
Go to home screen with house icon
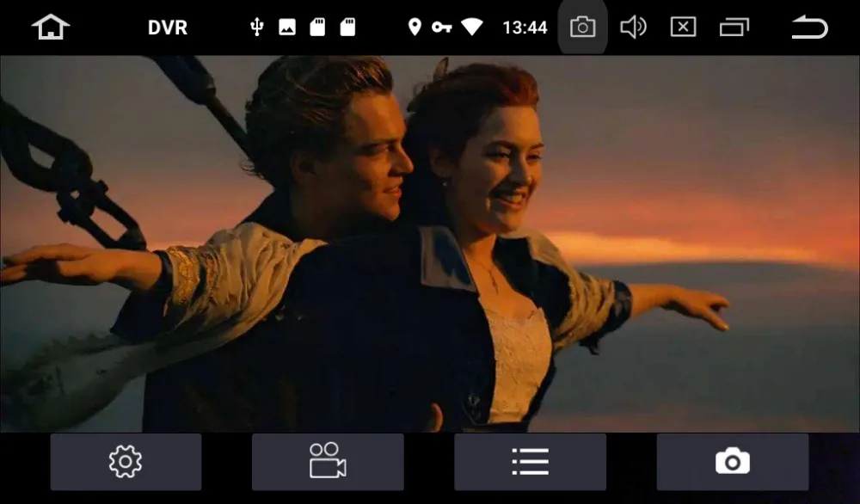tap(50, 27)
